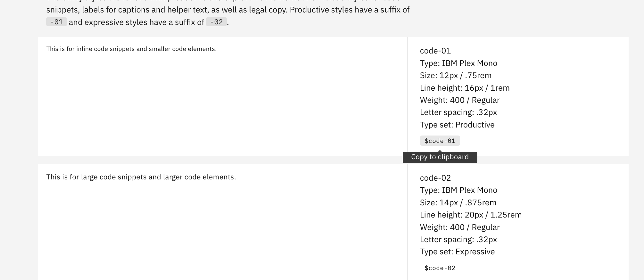
Task: Click the -02 inline code suffix
Action: pyautogui.click(x=217, y=22)
